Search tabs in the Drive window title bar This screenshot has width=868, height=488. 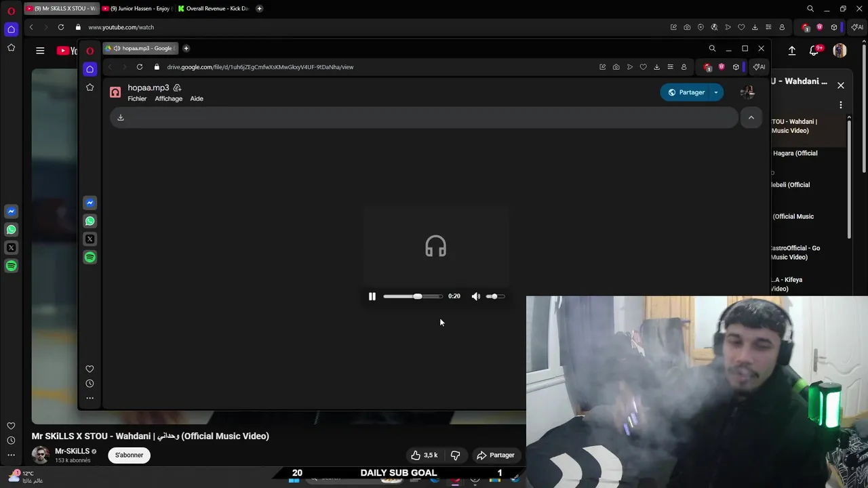click(712, 49)
